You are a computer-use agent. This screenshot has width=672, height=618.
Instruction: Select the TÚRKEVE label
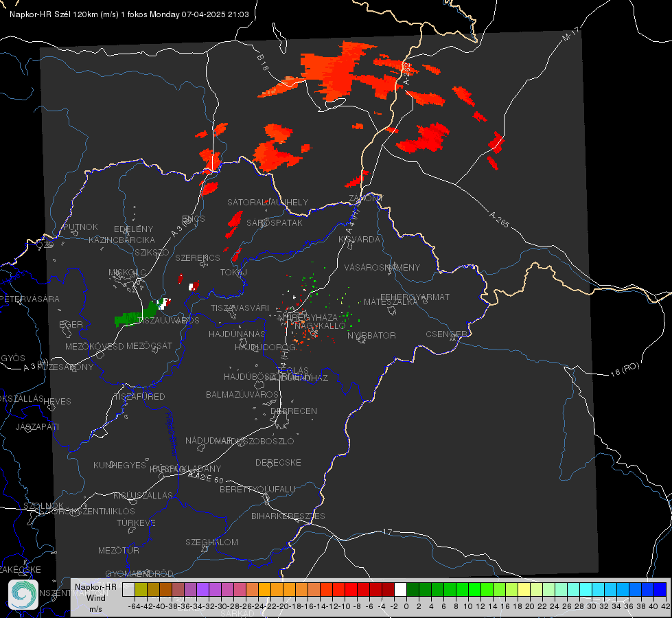point(136,523)
